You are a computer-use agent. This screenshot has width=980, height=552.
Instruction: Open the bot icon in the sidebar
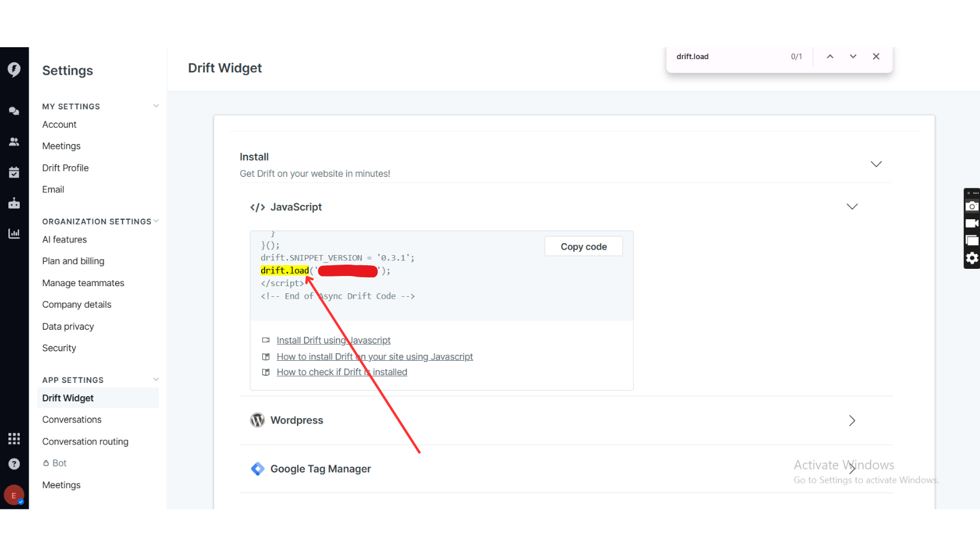(14, 203)
